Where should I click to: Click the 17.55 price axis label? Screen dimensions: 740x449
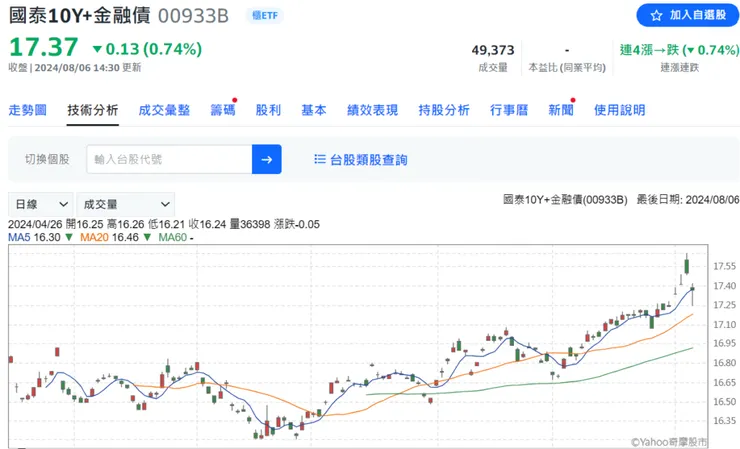[x=724, y=266]
